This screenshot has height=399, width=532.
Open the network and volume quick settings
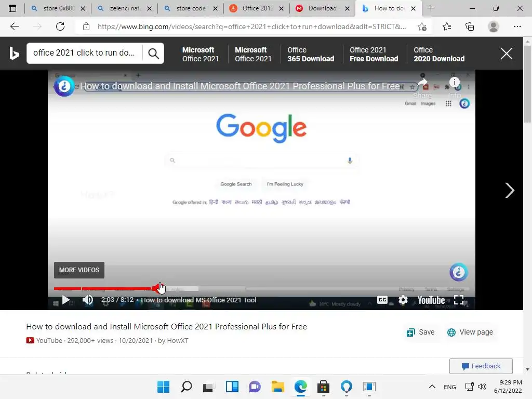click(476, 387)
